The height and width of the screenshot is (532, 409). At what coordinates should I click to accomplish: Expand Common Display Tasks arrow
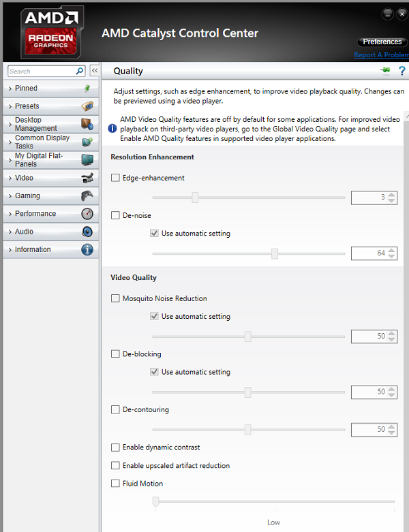(10, 142)
